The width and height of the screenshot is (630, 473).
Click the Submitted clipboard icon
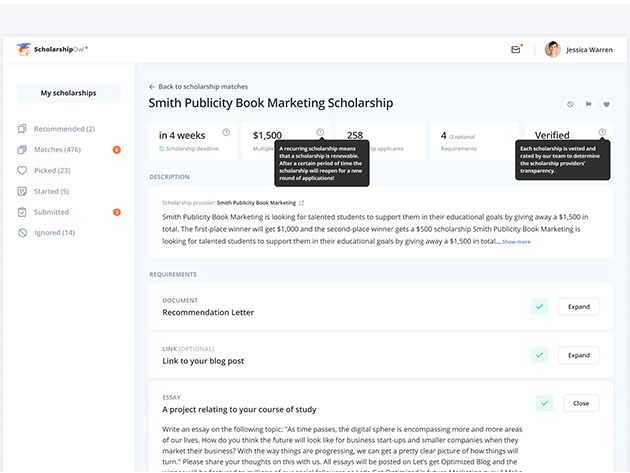click(x=22, y=212)
